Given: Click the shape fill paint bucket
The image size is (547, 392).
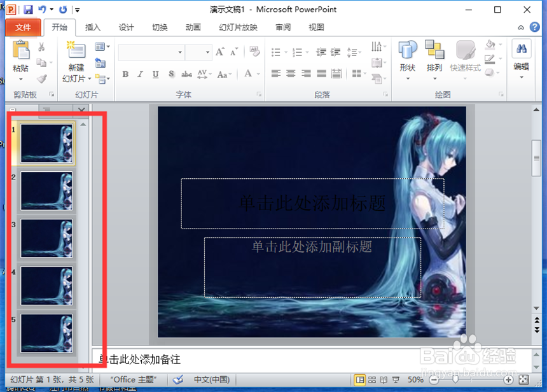Looking at the screenshot, I should point(490,45).
